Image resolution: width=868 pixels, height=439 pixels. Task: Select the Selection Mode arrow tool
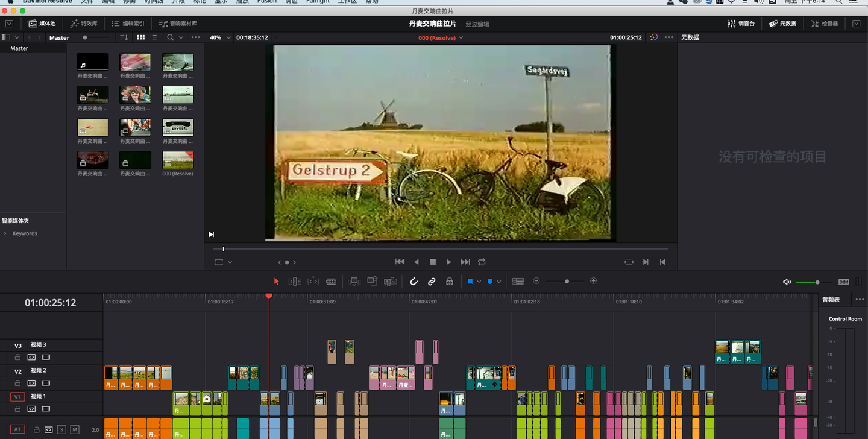point(277,282)
